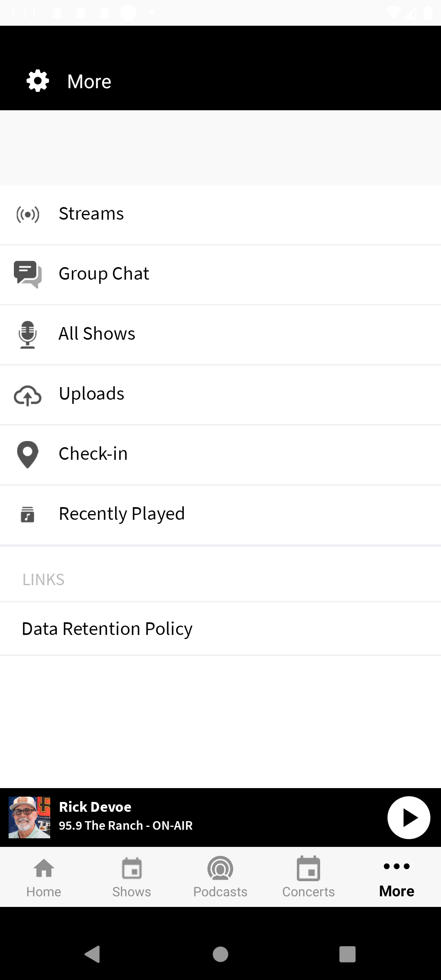This screenshot has height=980, width=441.
Task: Open the Streams menu item
Action: coord(91,214)
